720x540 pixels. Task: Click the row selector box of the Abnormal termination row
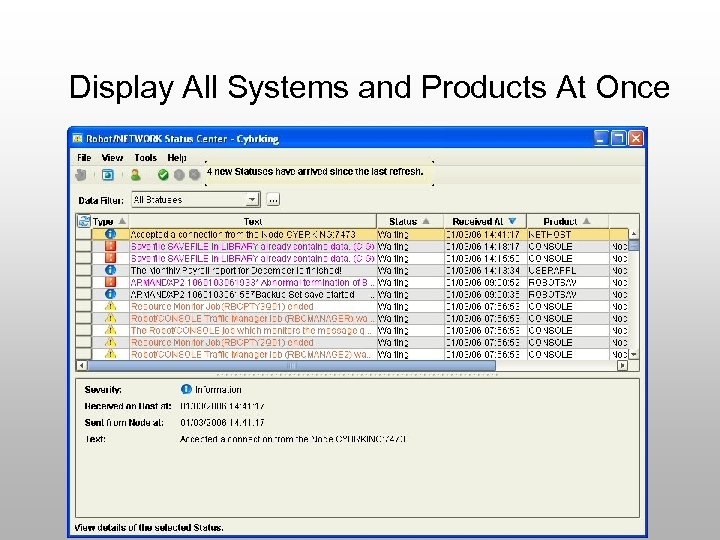84,282
